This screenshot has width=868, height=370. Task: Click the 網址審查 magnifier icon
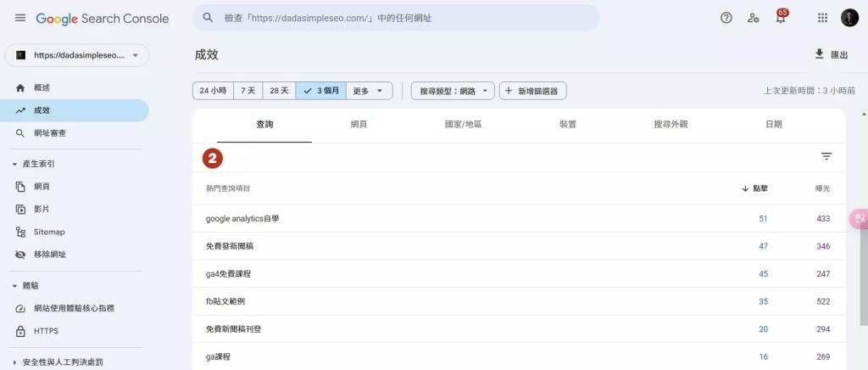(20, 133)
